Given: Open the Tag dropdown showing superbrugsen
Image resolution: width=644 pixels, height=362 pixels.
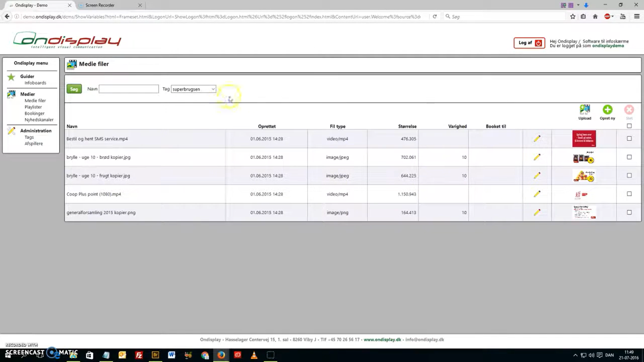Looking at the screenshot, I should coord(194,89).
